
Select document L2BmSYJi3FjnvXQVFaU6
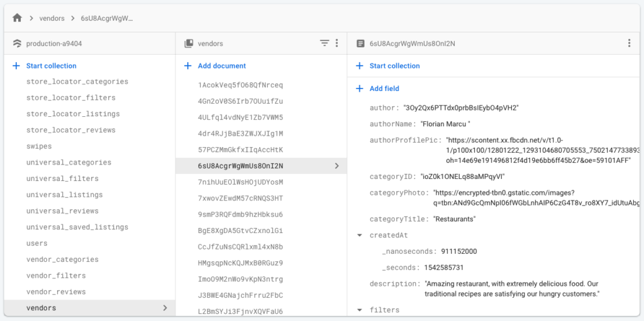(240, 311)
